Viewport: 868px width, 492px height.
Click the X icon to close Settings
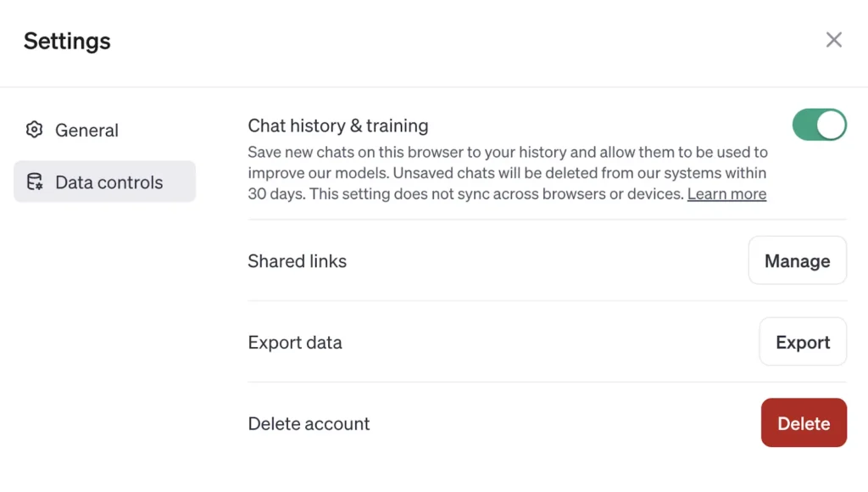(x=833, y=39)
